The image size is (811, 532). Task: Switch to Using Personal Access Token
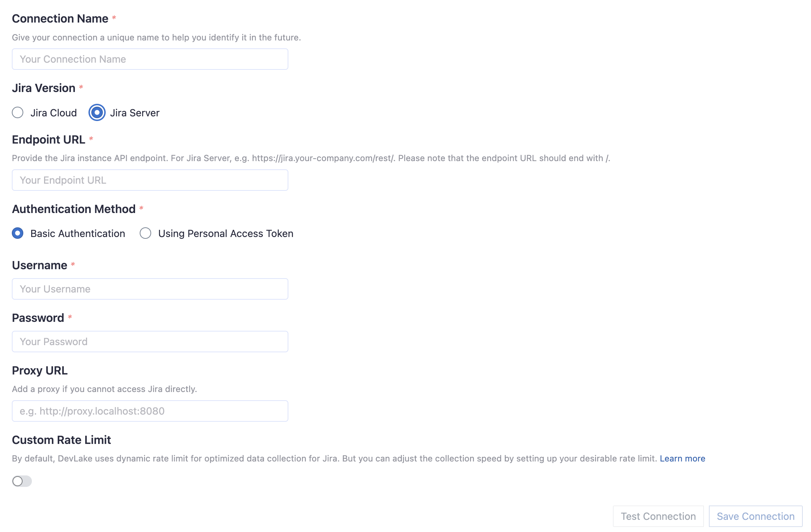[x=145, y=233]
